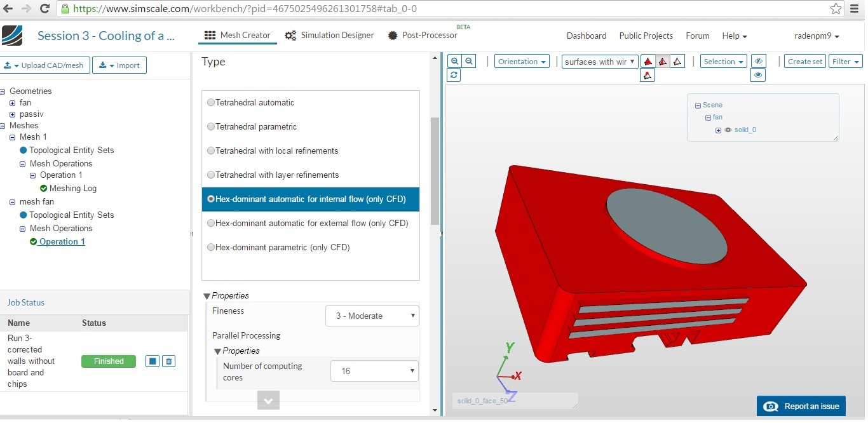
Task: Click the scroll-down chevron button below properties
Action: pos(268,400)
